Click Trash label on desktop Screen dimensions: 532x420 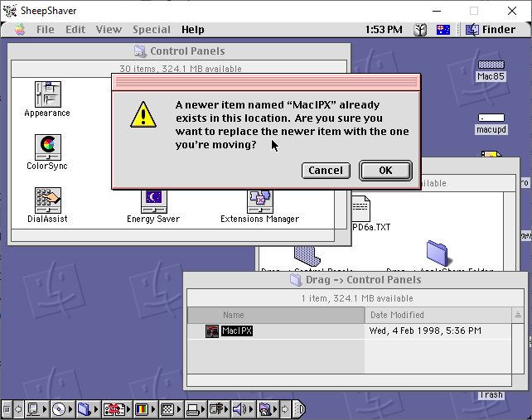click(491, 395)
